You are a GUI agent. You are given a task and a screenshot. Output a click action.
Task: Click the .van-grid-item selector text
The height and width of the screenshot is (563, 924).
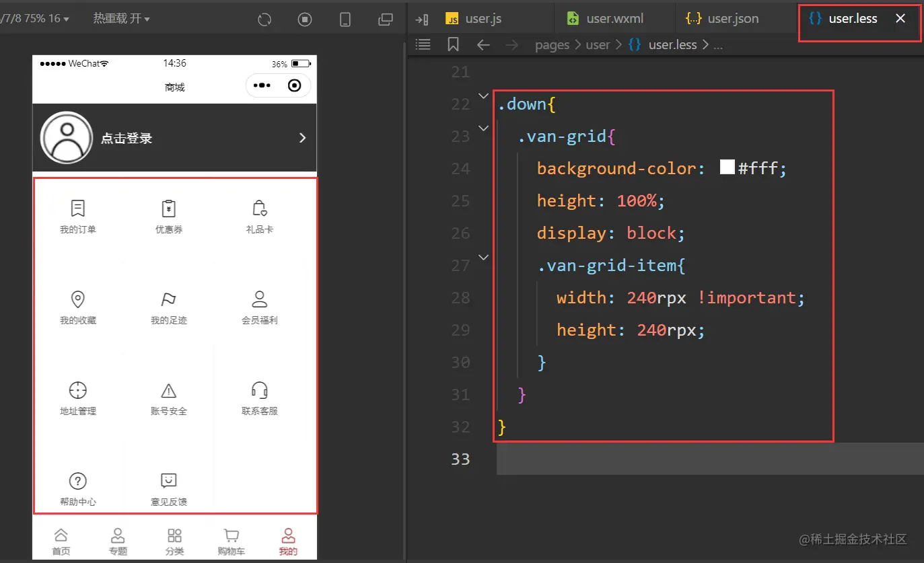pyautogui.click(x=606, y=265)
